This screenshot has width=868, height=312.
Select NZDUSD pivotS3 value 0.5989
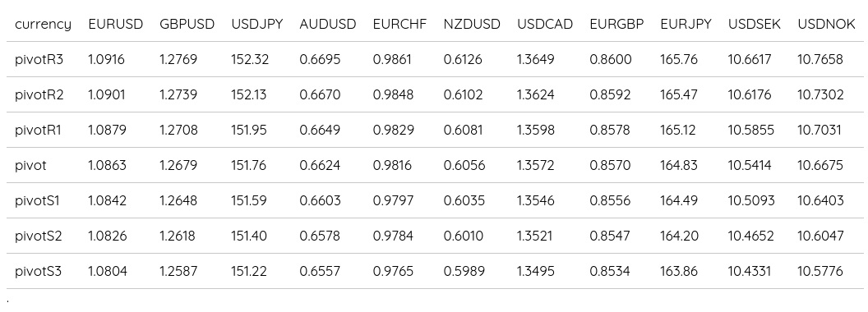coord(464,272)
